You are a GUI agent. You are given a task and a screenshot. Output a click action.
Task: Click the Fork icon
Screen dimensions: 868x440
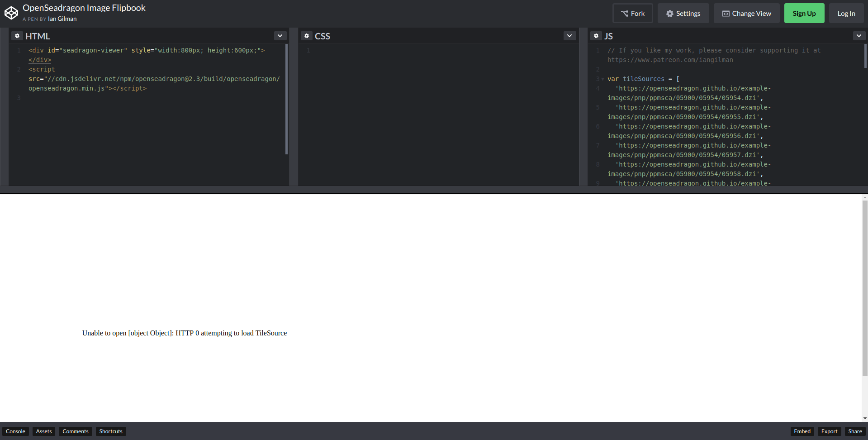click(x=626, y=13)
